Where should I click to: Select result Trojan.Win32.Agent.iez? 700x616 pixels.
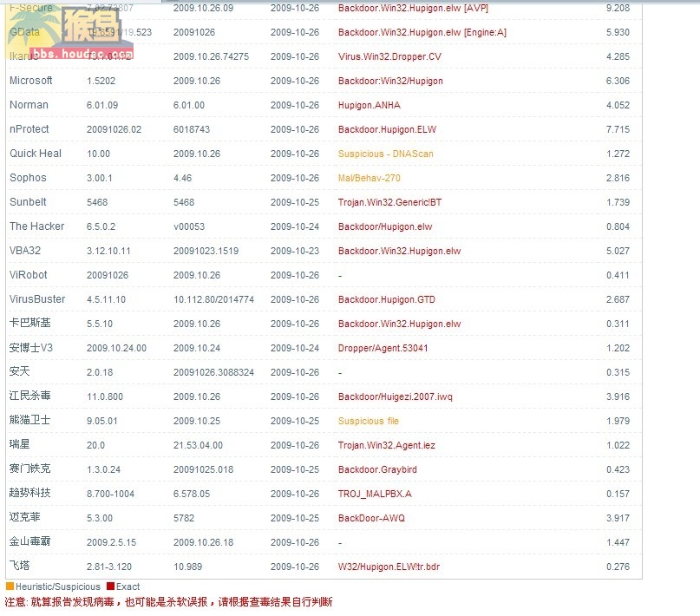pyautogui.click(x=386, y=445)
